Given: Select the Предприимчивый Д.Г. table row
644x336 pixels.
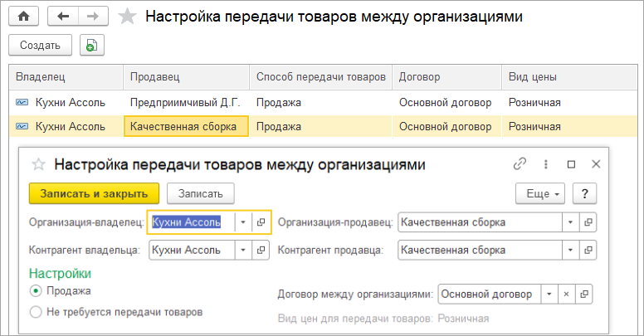Looking at the screenshot, I should coord(185,103).
